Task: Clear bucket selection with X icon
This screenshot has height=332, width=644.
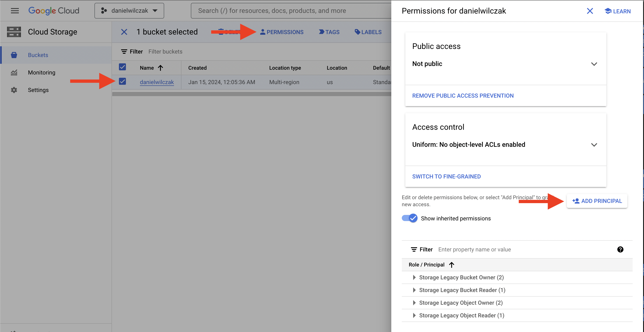Action: (124, 32)
